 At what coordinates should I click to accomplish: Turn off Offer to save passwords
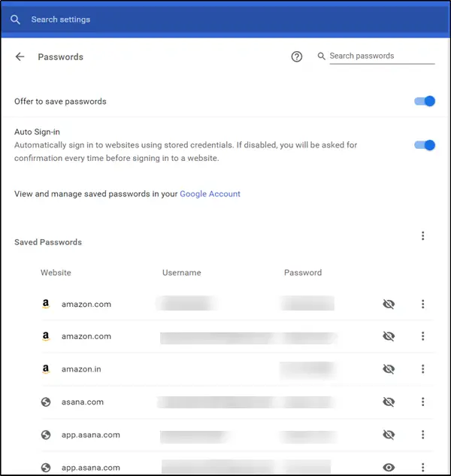(x=425, y=102)
